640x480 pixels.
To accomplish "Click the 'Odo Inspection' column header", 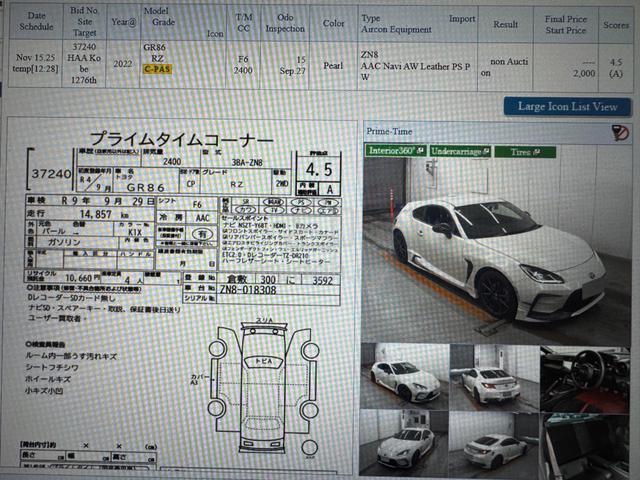I will click(285, 23).
